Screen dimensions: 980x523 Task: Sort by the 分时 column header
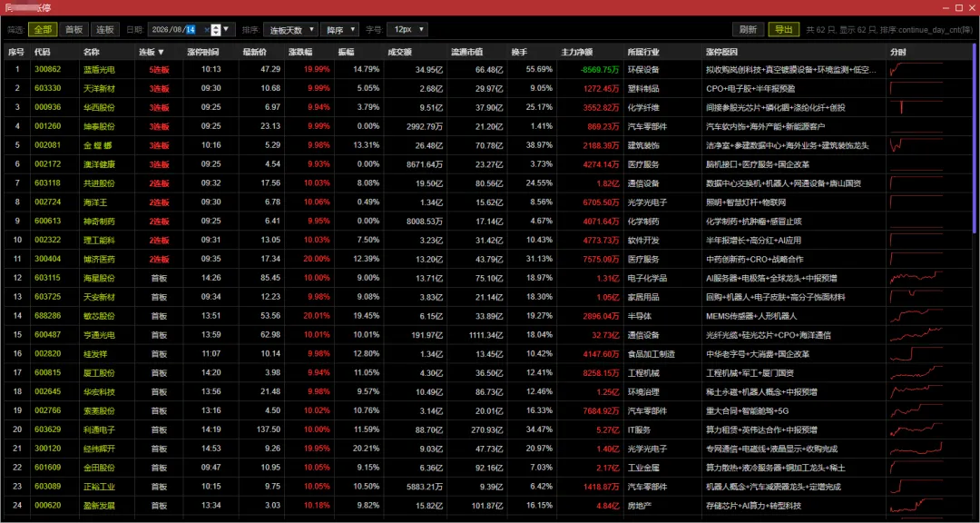(897, 52)
